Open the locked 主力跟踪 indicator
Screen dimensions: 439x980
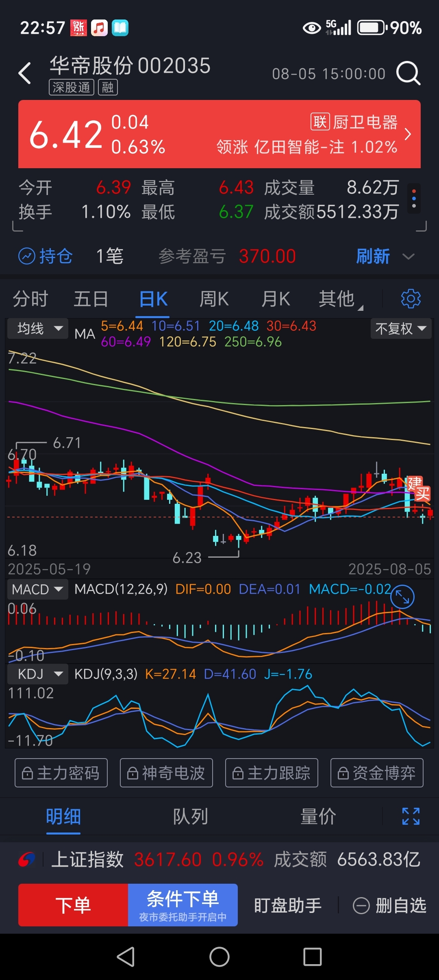(x=272, y=773)
